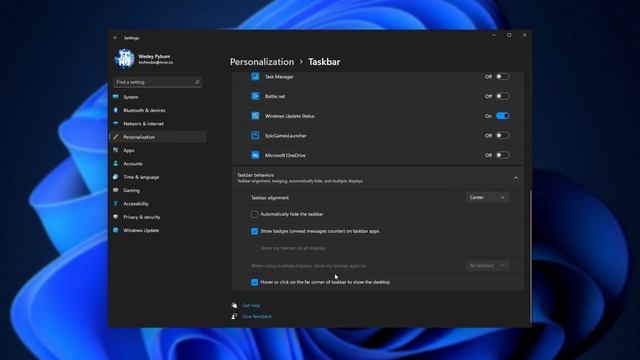Image resolution: width=640 pixels, height=360 pixels.
Task: Open the All taskbars dropdown
Action: click(x=487, y=265)
